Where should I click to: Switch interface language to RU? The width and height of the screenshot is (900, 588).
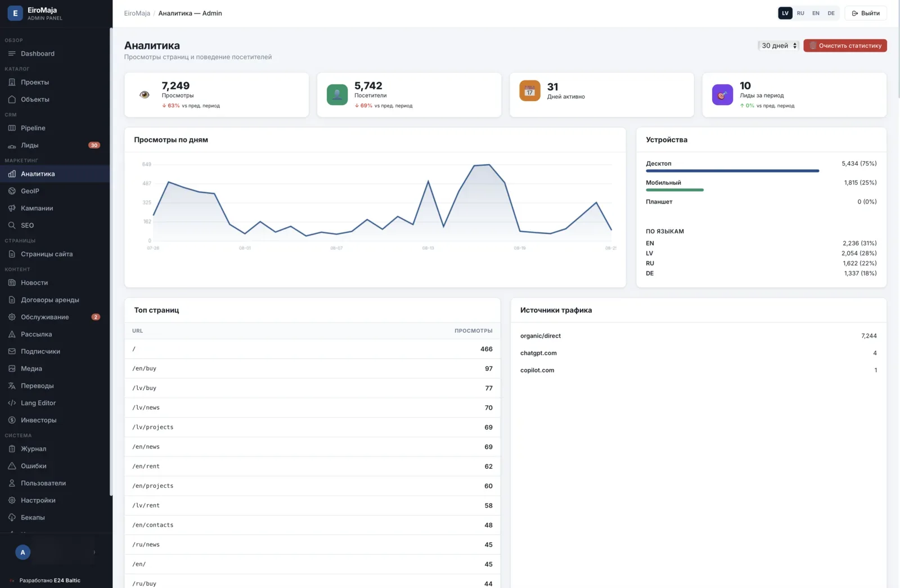tap(800, 13)
